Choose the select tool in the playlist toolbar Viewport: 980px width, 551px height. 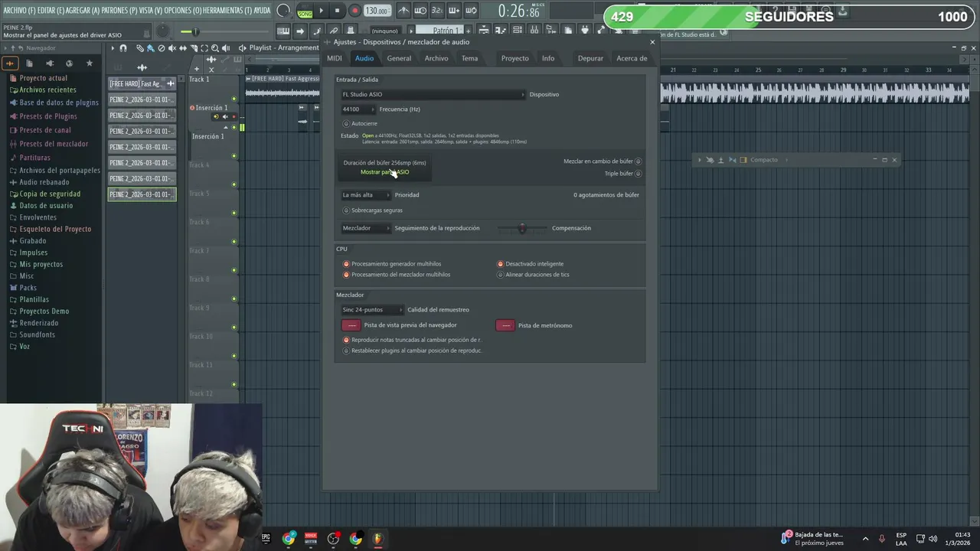point(204,48)
